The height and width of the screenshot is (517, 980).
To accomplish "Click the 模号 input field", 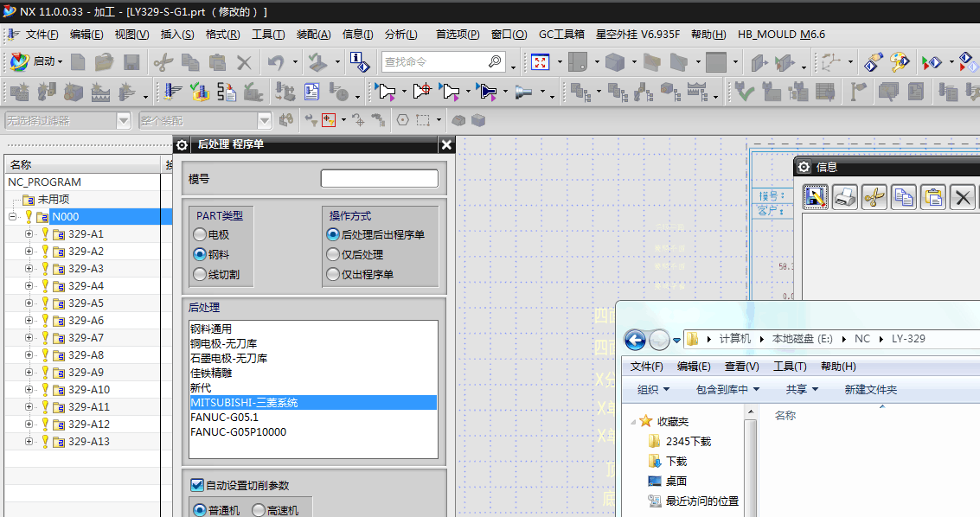I will [x=380, y=179].
